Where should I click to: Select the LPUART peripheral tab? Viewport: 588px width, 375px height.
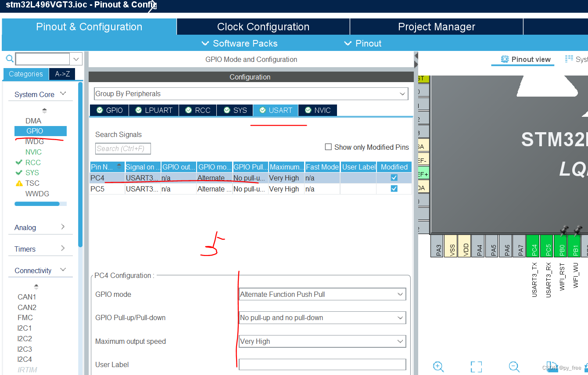pos(154,110)
